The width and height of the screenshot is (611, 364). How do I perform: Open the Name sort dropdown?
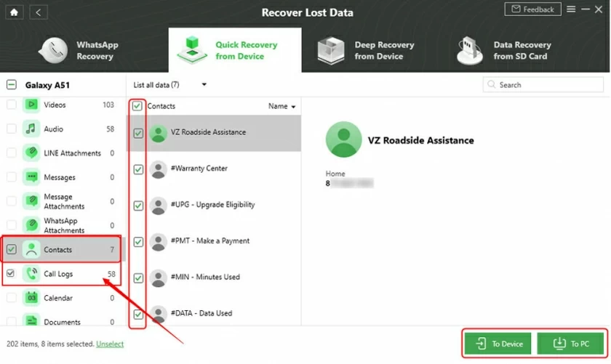click(282, 107)
